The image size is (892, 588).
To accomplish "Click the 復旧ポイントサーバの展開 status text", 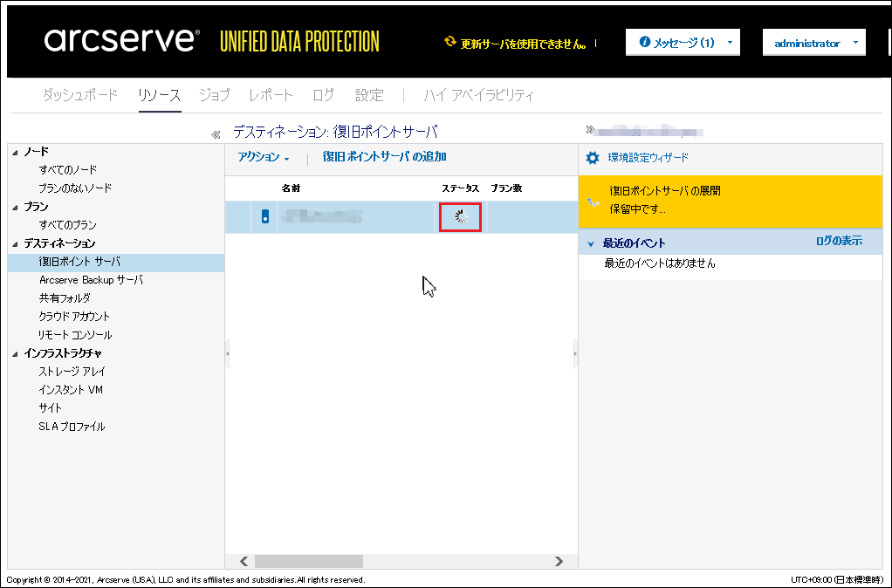I will pos(665,191).
